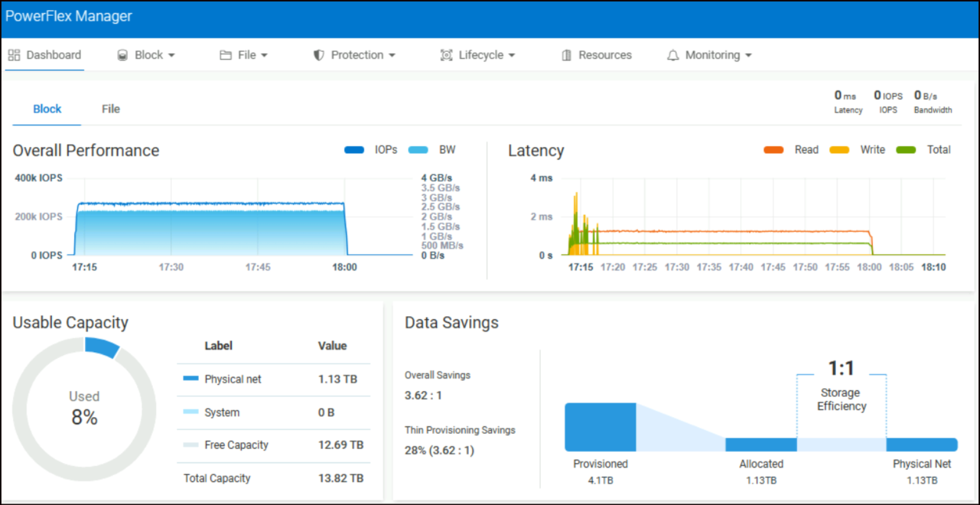Open the Dashboard menu item

click(x=45, y=55)
